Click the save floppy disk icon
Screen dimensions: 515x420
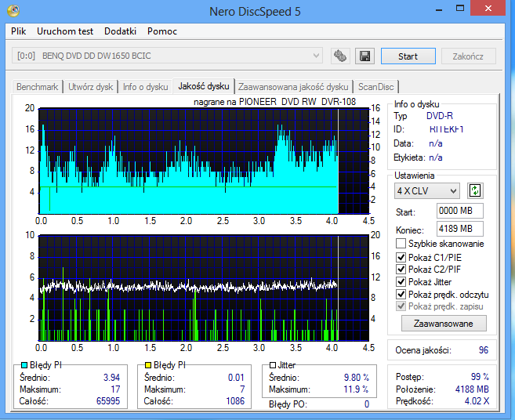click(365, 56)
